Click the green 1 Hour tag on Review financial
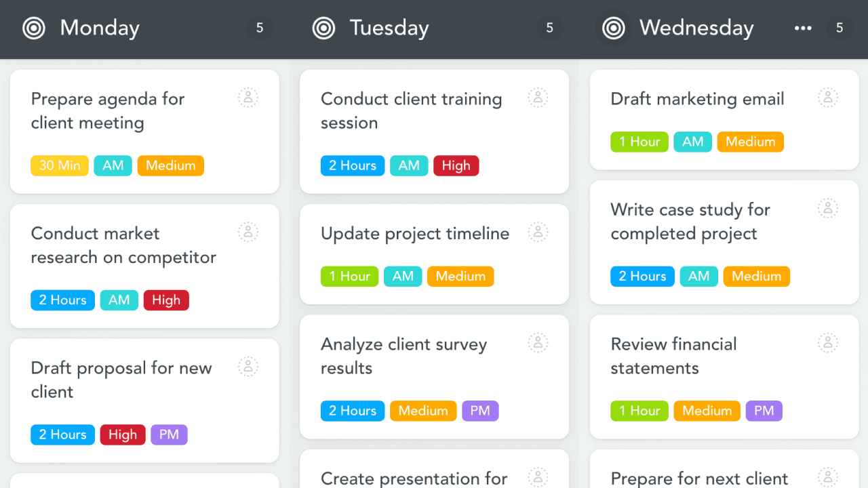This screenshot has width=868, height=488. coord(639,411)
